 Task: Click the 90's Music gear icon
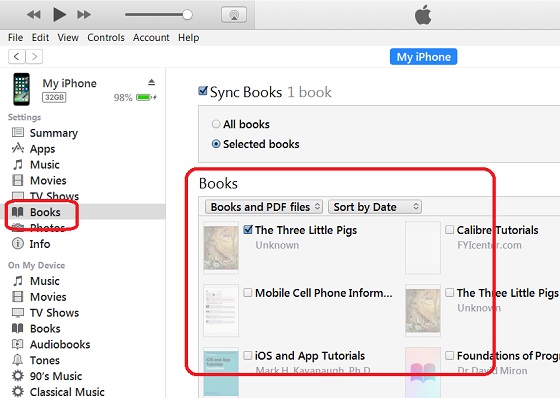18,375
